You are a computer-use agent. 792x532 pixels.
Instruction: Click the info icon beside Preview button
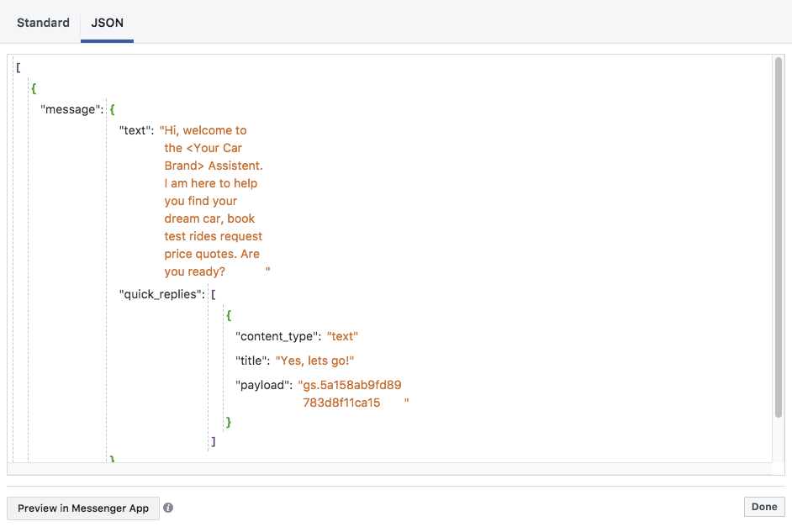168,508
